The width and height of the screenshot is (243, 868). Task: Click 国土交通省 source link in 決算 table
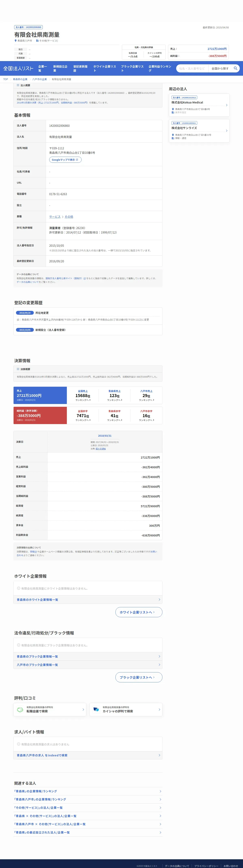tap(100, 449)
